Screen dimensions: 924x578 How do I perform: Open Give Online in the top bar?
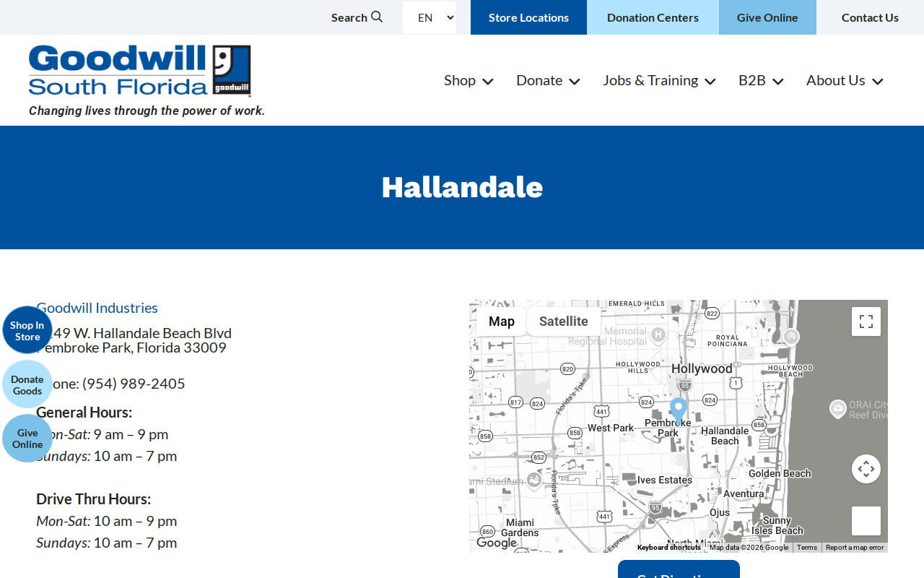767,17
